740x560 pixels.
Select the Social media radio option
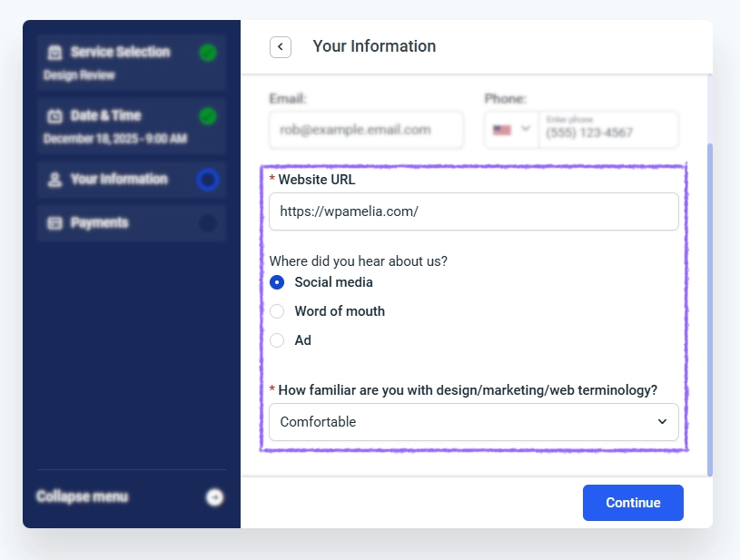pyautogui.click(x=278, y=282)
